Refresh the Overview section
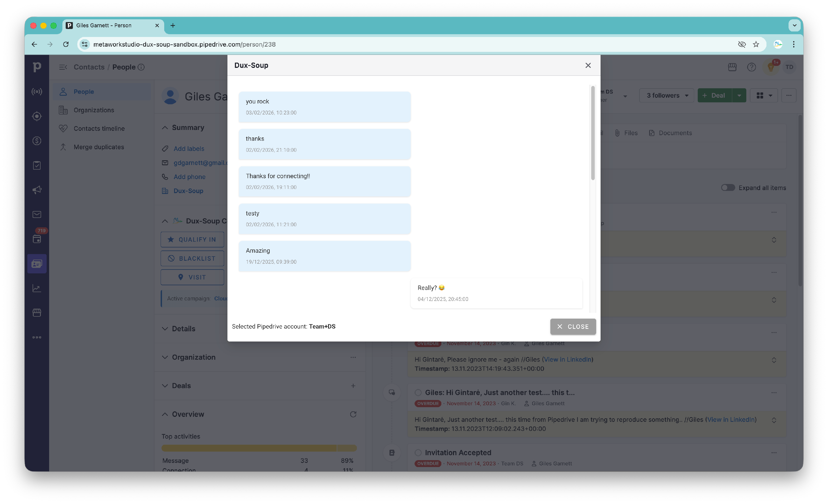The height and width of the screenshot is (504, 828). click(x=353, y=414)
